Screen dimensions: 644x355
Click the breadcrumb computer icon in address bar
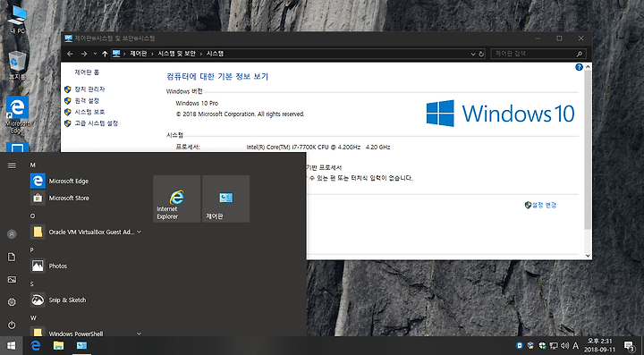pyautogui.click(x=116, y=54)
